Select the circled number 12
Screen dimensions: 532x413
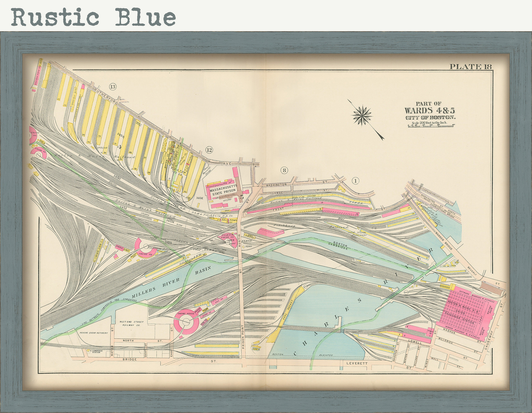pyautogui.click(x=209, y=150)
